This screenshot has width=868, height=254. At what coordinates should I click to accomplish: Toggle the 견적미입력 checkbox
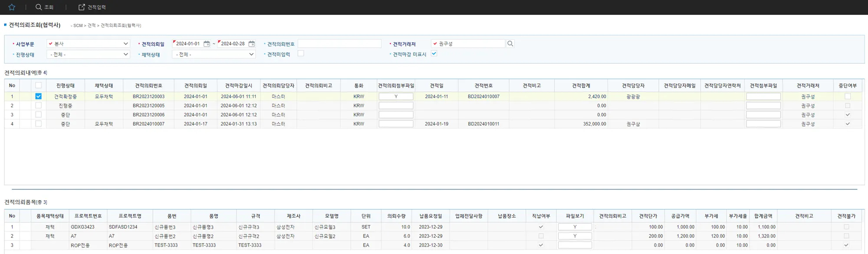[301, 53]
